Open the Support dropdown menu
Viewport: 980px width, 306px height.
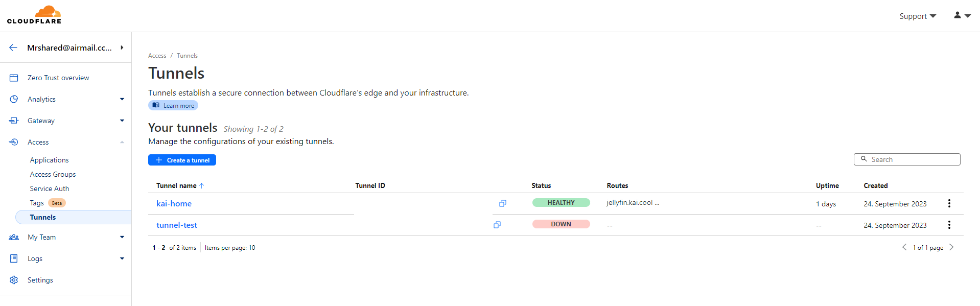pyautogui.click(x=917, y=16)
